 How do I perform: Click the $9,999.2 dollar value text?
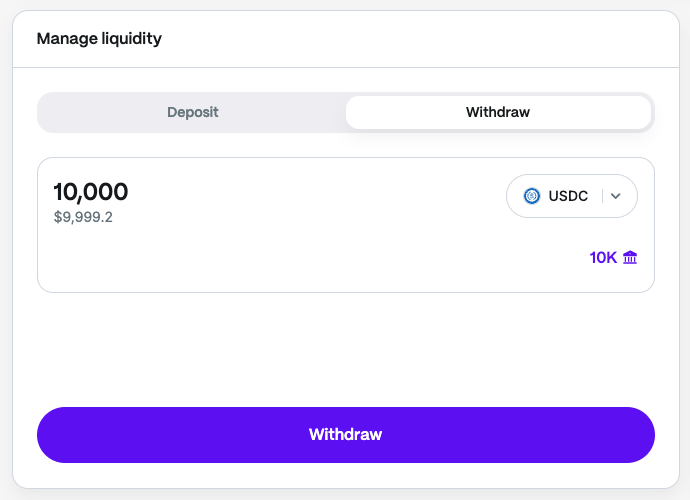[x=83, y=217]
